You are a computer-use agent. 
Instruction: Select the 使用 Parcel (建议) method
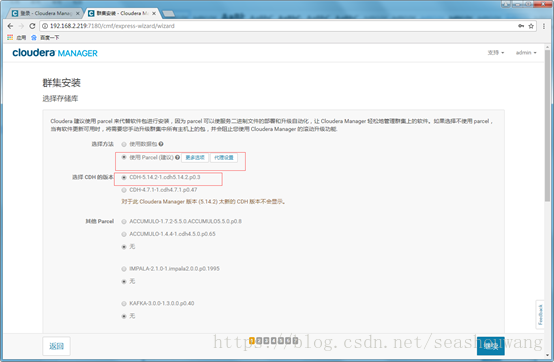tap(124, 157)
